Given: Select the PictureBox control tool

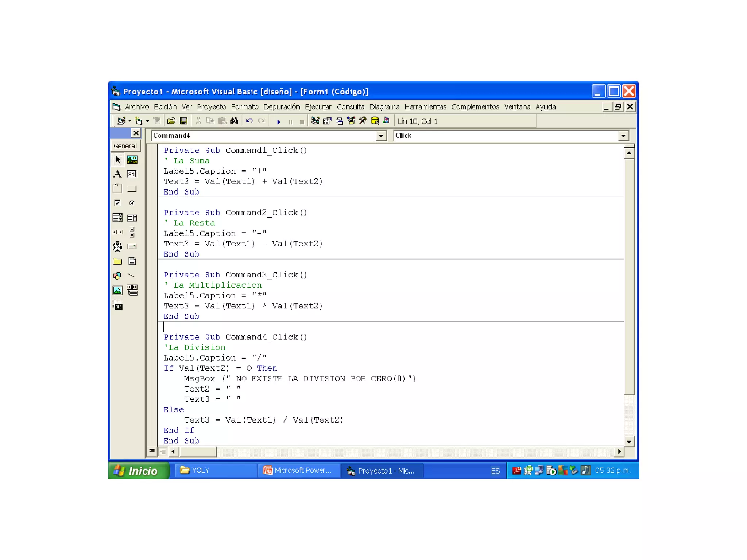Looking at the screenshot, I should 132,159.
